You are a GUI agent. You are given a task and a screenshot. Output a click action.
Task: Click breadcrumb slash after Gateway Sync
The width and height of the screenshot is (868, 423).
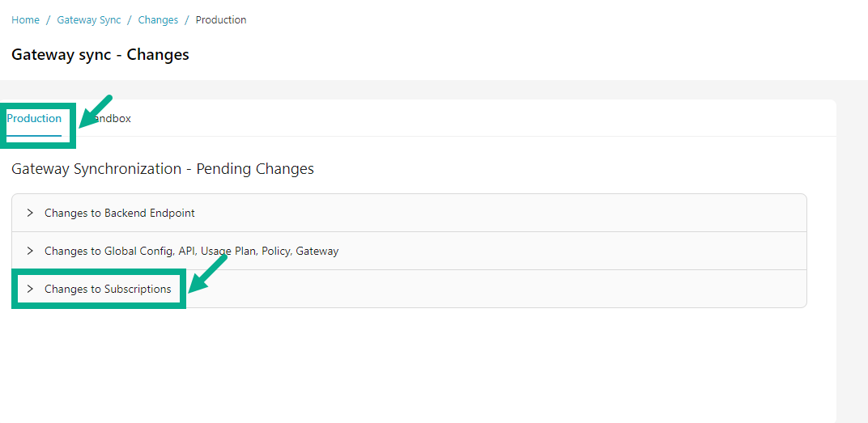pyautogui.click(x=130, y=19)
